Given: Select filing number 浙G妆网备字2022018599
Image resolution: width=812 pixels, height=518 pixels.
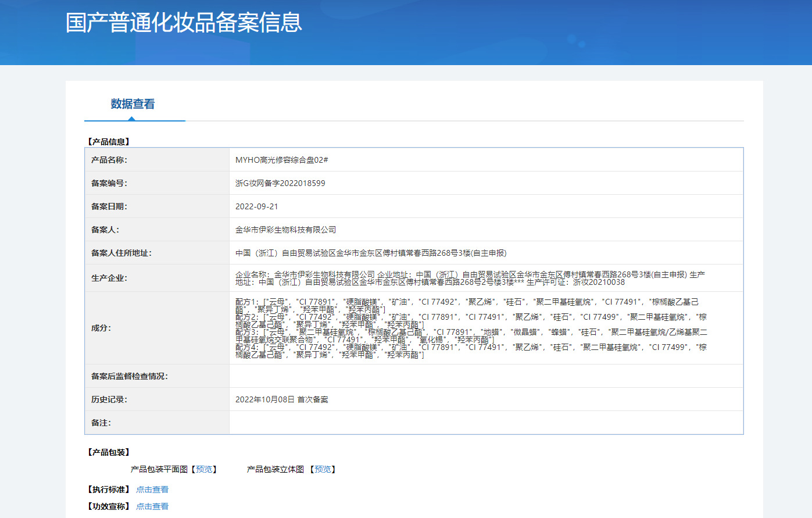Looking at the screenshot, I should 280,183.
